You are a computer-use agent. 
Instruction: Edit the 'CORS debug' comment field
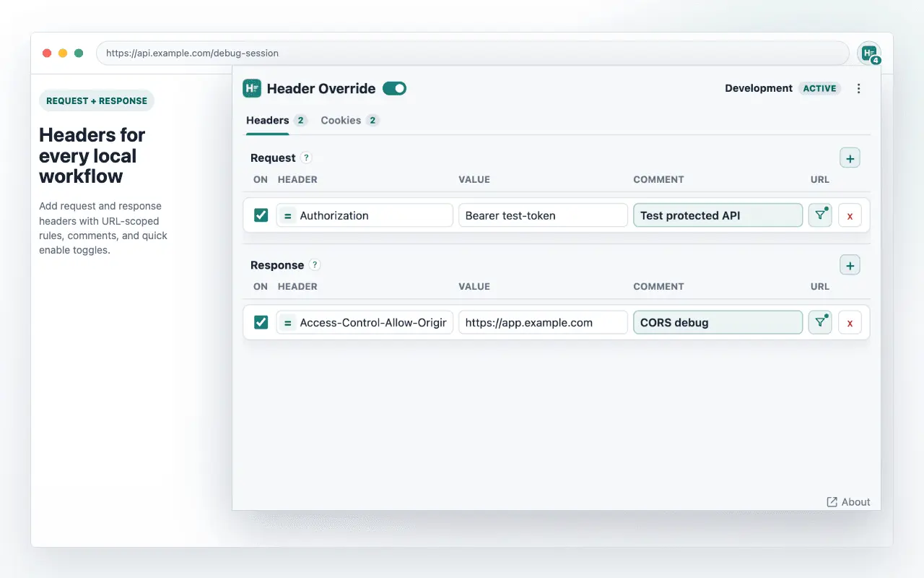[718, 322]
